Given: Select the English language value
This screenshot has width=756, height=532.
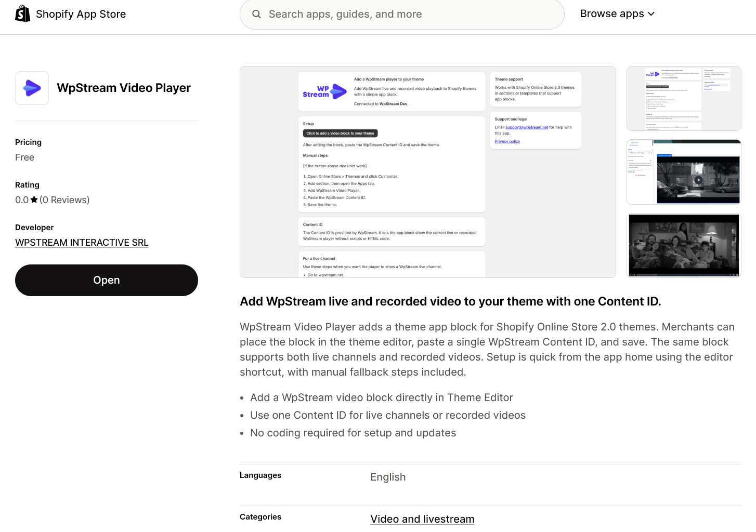Looking at the screenshot, I should 388,477.
